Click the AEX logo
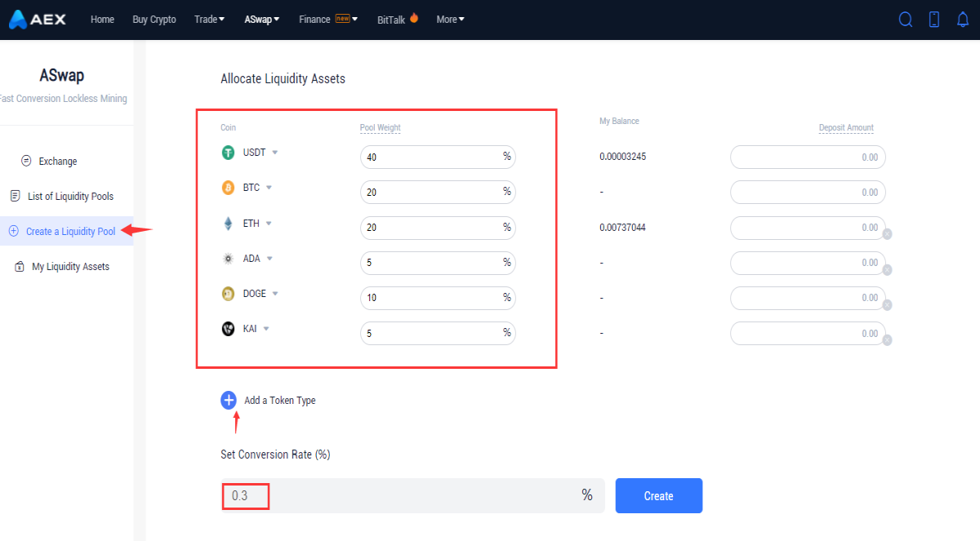This screenshot has width=980, height=541. click(x=38, y=20)
